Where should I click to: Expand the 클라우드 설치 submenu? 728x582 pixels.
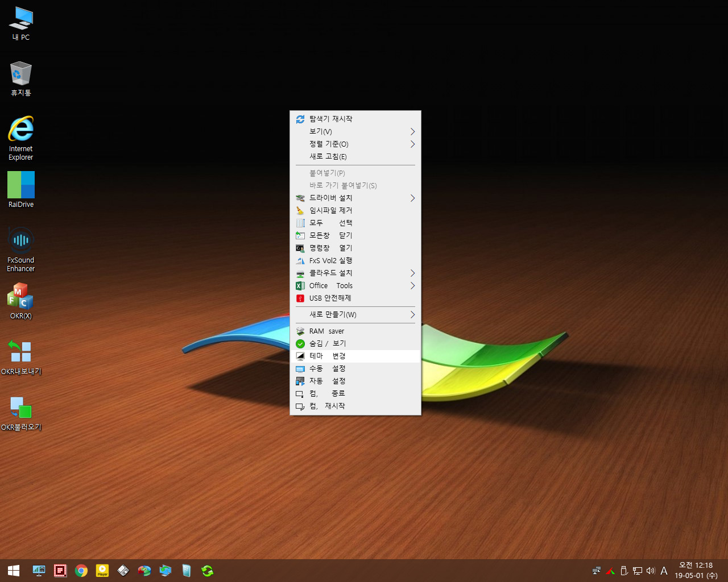point(355,273)
